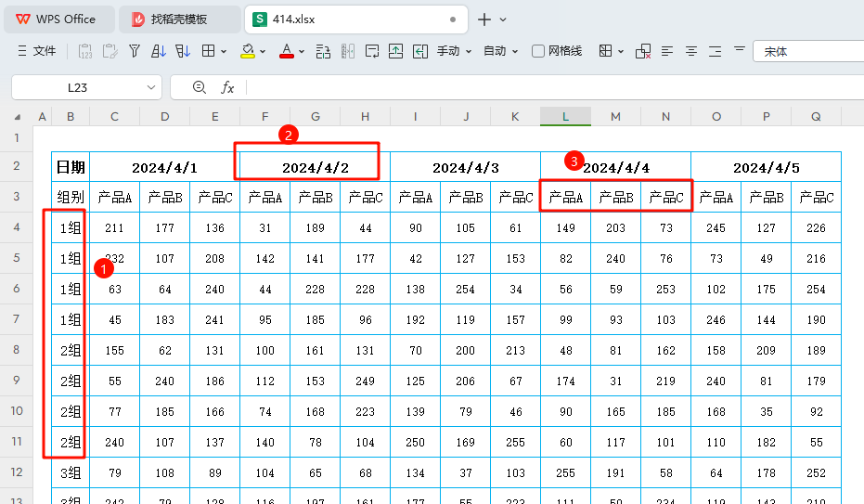Click the wrap text icon

click(372, 51)
